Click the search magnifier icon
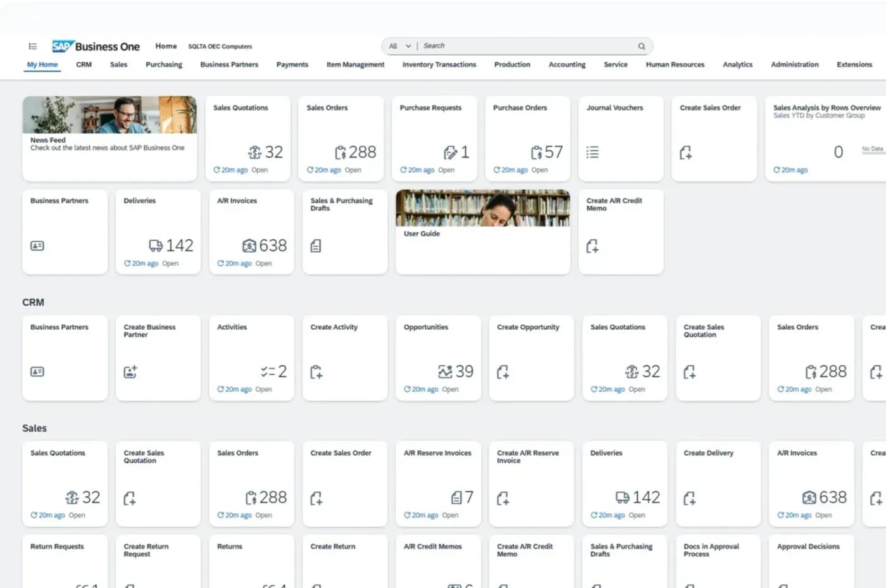Viewport: 886px width, 588px height. pyautogui.click(x=642, y=46)
